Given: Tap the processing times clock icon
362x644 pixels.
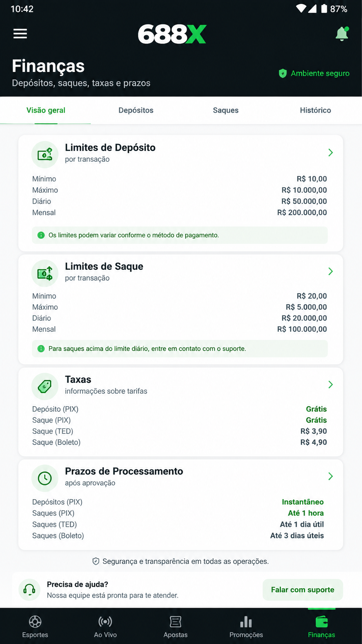Looking at the screenshot, I should point(45,478).
